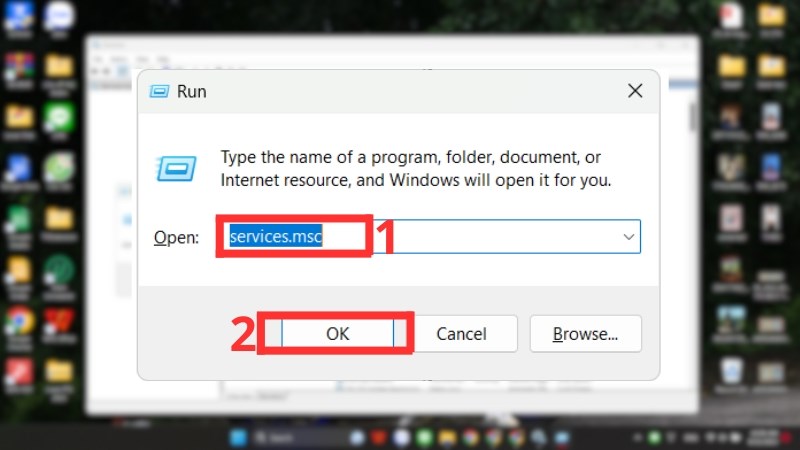Confirm the Run dialog with OK
Viewport: 800px width, 450px height.
point(337,334)
